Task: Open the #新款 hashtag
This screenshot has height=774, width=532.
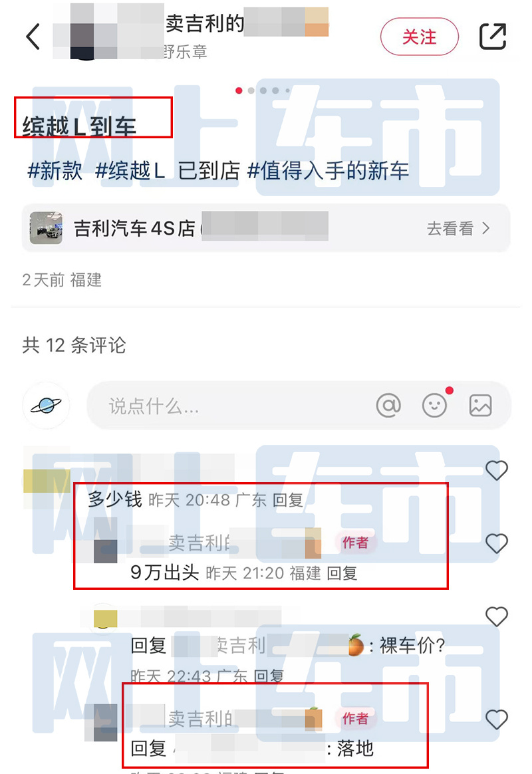Action: point(55,171)
